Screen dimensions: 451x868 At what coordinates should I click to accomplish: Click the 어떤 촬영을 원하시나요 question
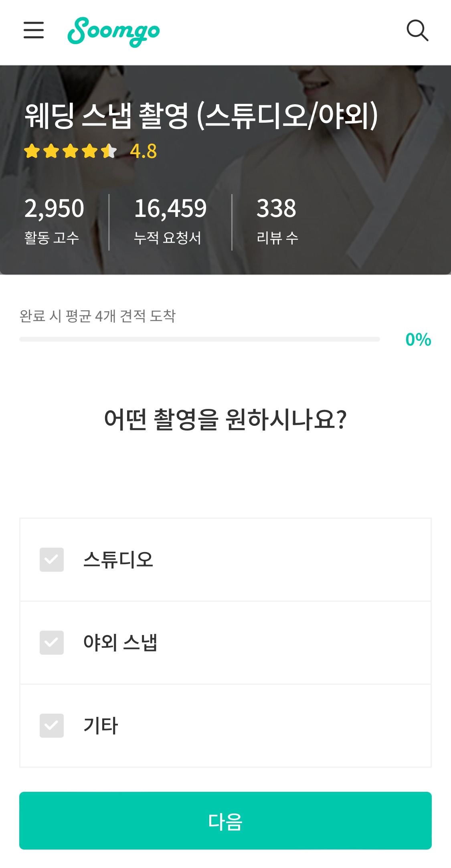click(225, 419)
